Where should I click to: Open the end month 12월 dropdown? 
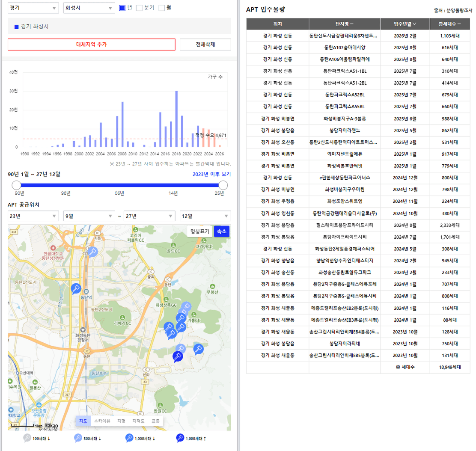pos(205,216)
